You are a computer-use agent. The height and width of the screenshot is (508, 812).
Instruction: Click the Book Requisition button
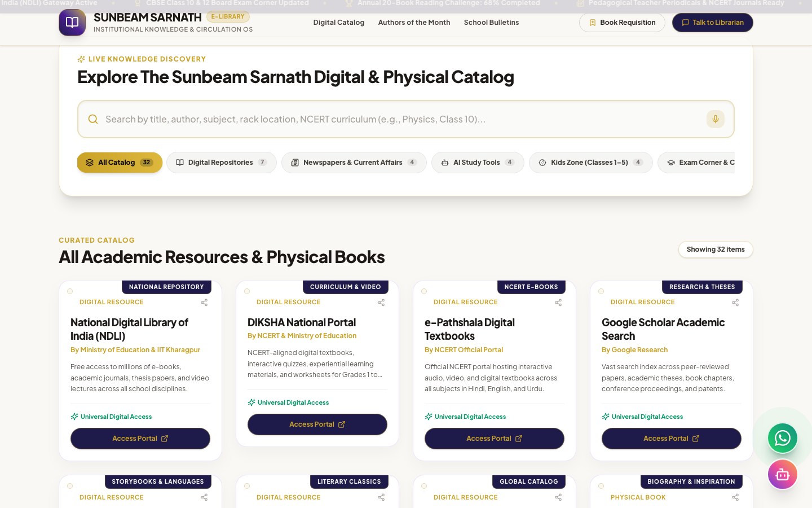tap(622, 23)
